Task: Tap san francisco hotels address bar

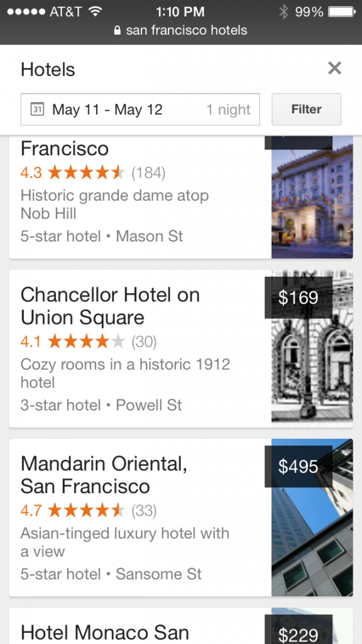Action: (181, 30)
